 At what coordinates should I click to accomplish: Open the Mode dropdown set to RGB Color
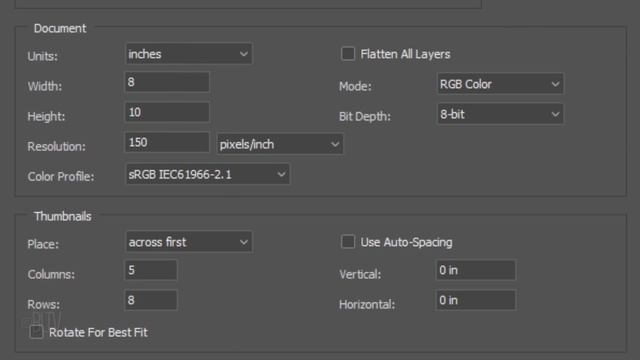click(x=500, y=84)
